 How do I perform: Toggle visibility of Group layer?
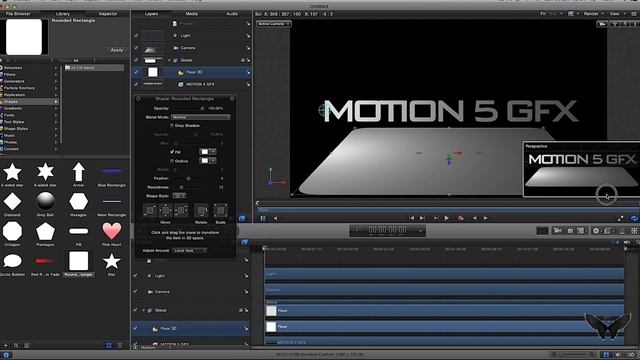(136, 60)
